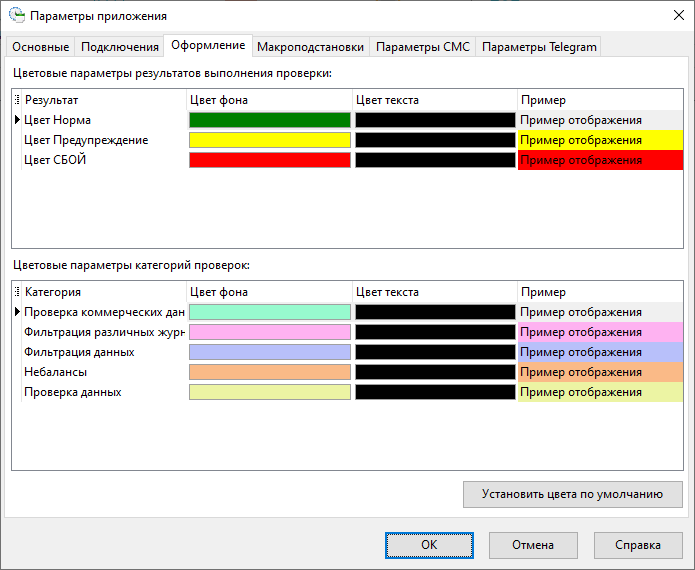
Task: Open the Параметры Telegram tab
Action: 539,47
